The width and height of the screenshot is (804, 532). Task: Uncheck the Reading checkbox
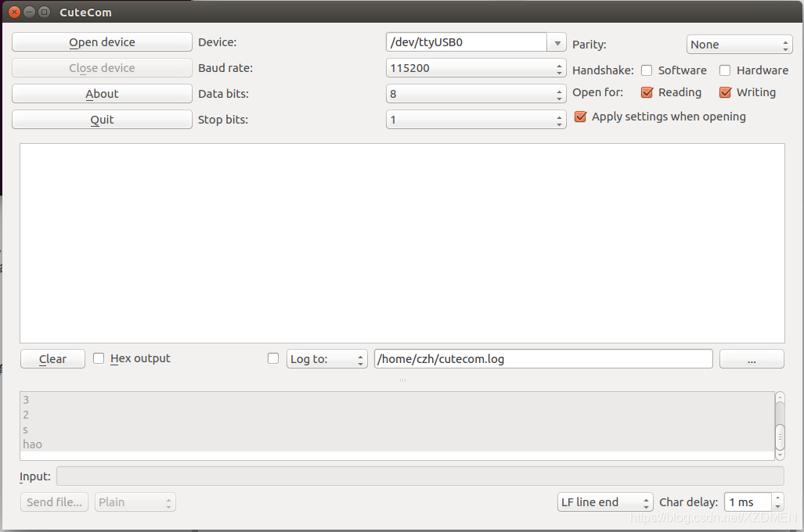(x=647, y=92)
